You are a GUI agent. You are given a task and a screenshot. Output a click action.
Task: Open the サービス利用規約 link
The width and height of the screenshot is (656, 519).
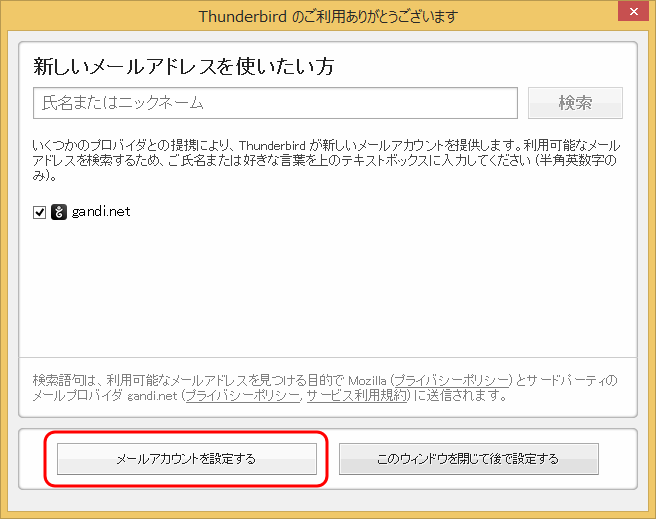click(357, 395)
